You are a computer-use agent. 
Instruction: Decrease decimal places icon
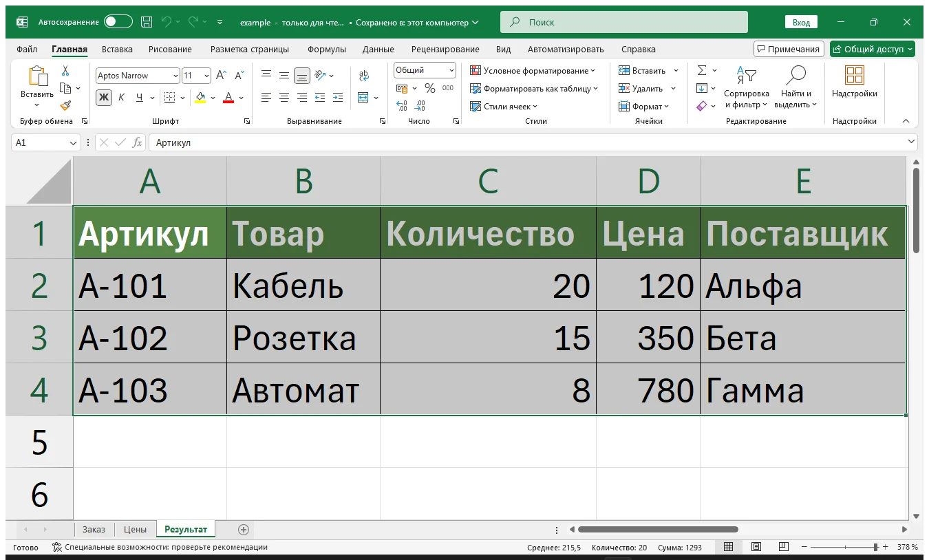pyautogui.click(x=420, y=106)
